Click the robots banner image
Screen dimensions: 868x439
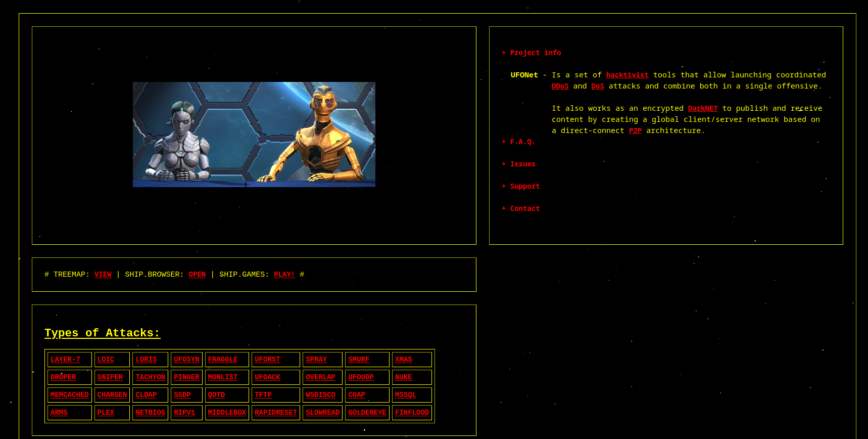coord(254,135)
